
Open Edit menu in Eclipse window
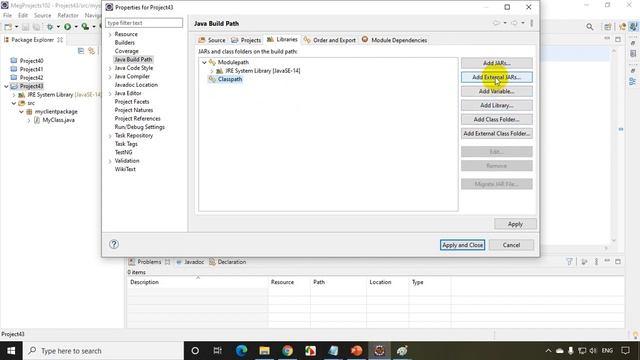coord(23,16)
